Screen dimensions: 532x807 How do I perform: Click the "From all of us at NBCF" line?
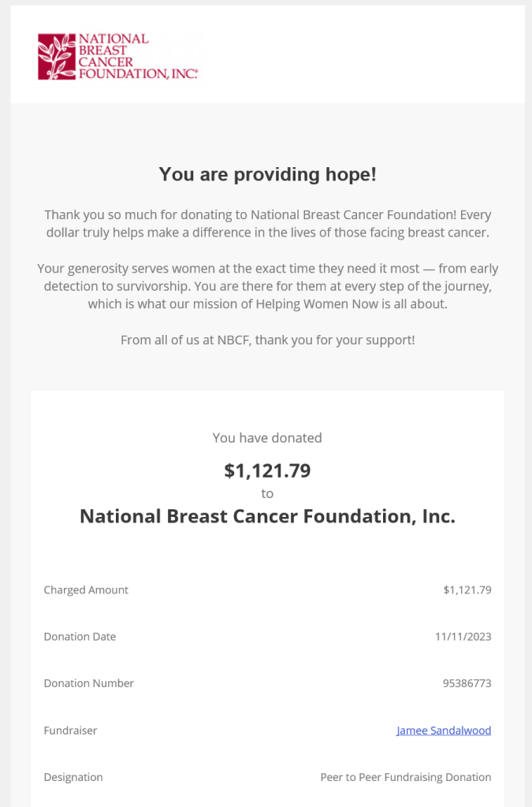(x=267, y=340)
